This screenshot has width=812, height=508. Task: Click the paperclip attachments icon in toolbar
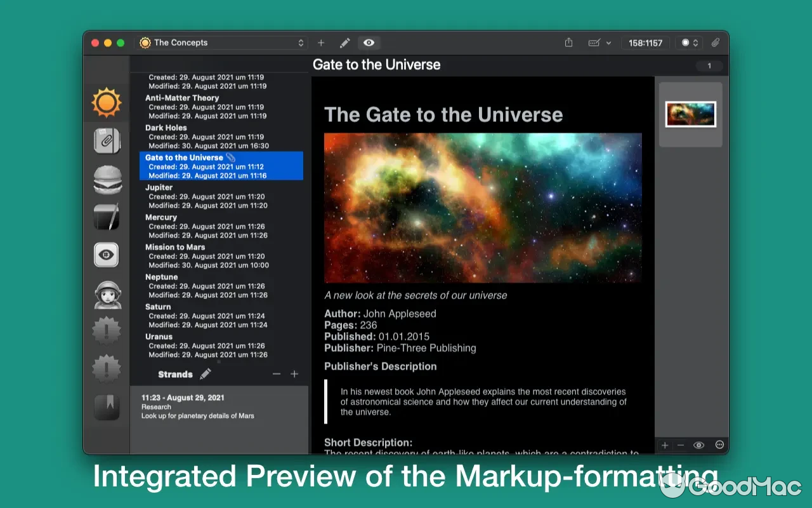click(x=715, y=43)
